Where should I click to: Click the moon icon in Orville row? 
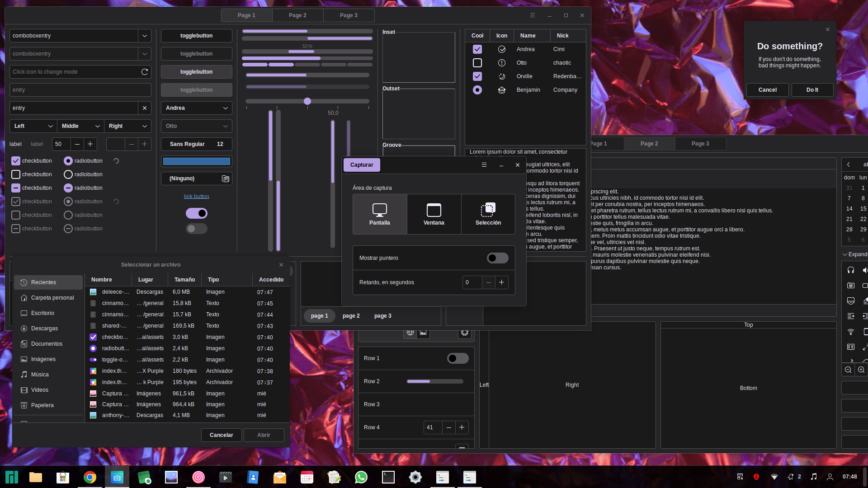click(x=502, y=76)
